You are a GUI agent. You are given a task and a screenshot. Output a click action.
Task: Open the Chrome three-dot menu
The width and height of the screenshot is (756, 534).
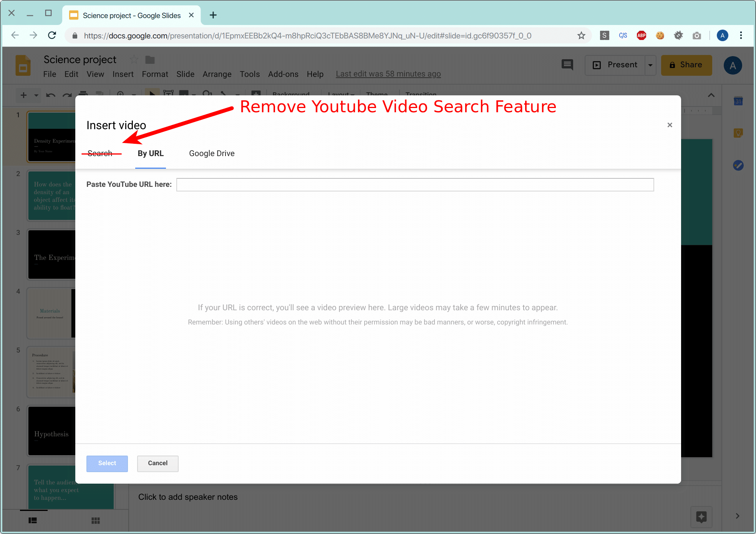point(741,36)
